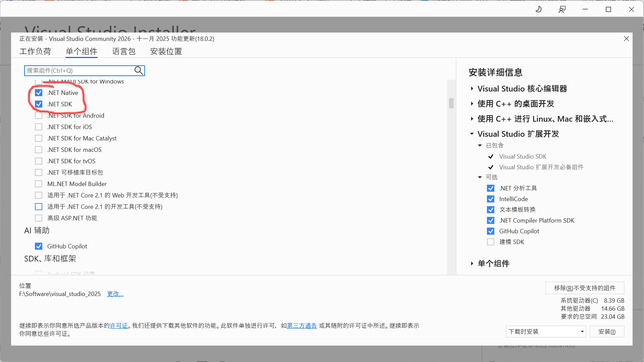Check .NET SDK for iOS
This screenshot has height=362, width=644.
39,127
